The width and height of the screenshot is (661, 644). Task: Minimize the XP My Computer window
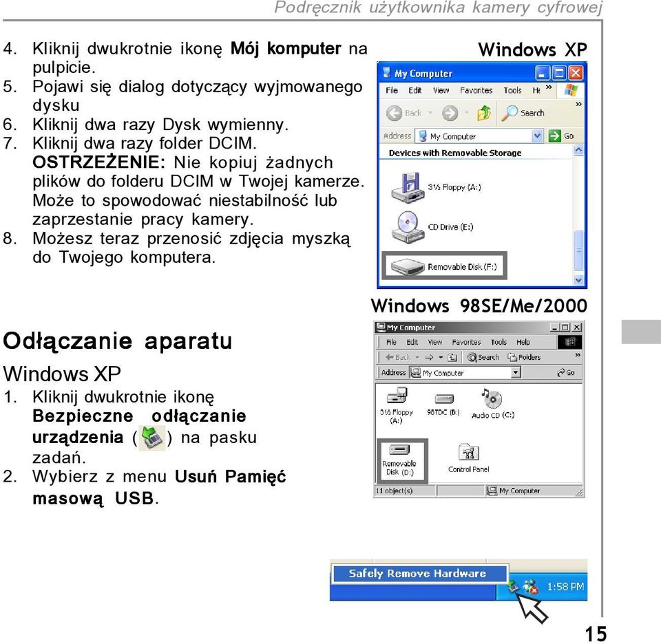pyautogui.click(x=542, y=73)
